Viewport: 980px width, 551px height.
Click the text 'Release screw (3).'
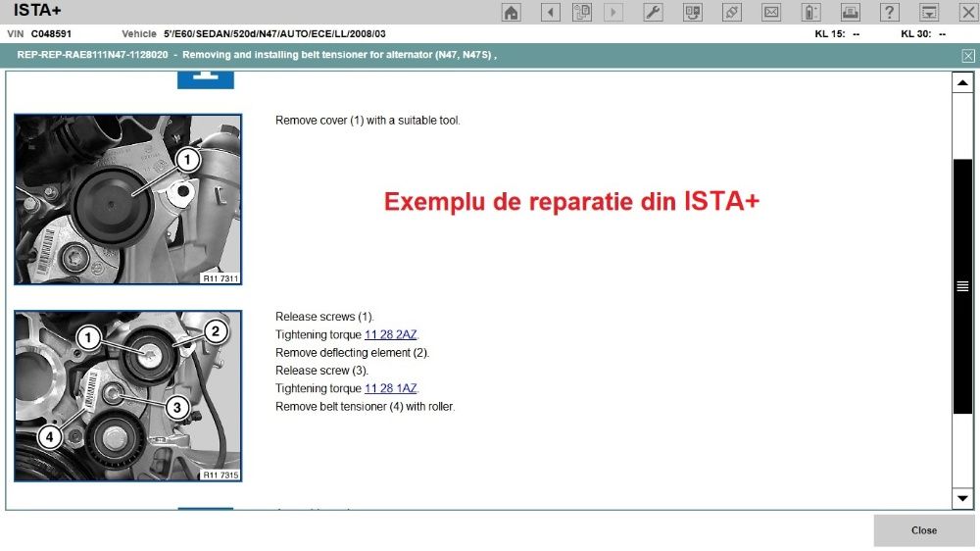(x=321, y=371)
